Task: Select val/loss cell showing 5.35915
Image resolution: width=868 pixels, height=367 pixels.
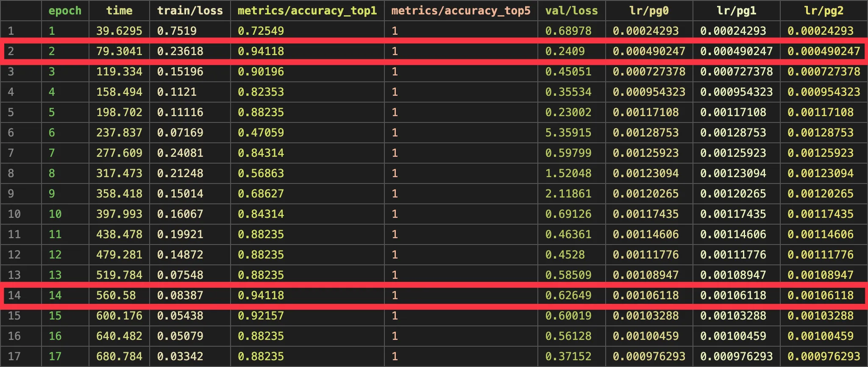Action: tap(568, 133)
